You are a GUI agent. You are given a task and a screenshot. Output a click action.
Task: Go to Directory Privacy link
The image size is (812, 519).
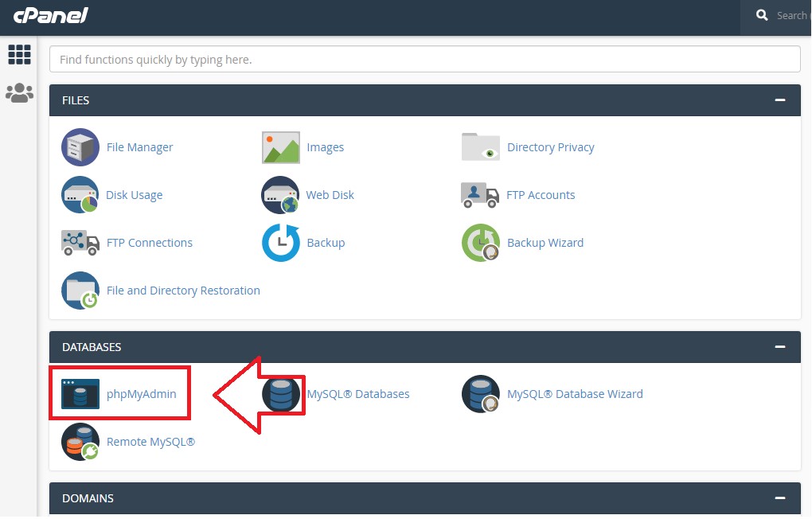pyautogui.click(x=550, y=147)
